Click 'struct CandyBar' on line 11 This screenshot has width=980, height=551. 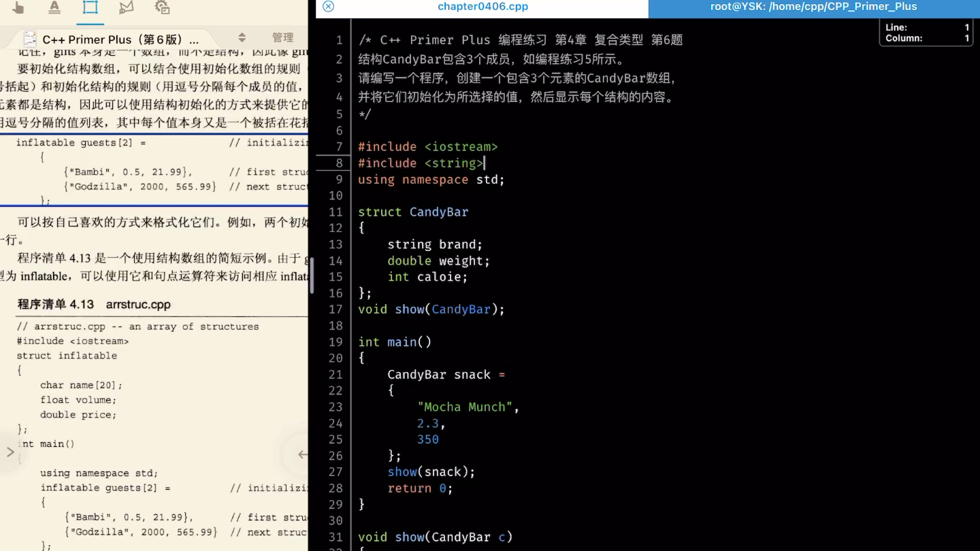[413, 212]
